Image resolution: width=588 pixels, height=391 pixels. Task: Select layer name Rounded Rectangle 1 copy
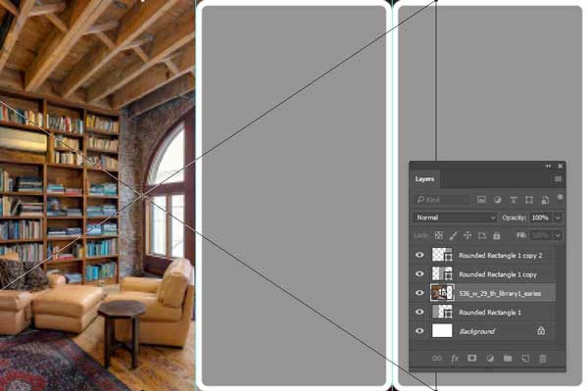click(x=498, y=274)
